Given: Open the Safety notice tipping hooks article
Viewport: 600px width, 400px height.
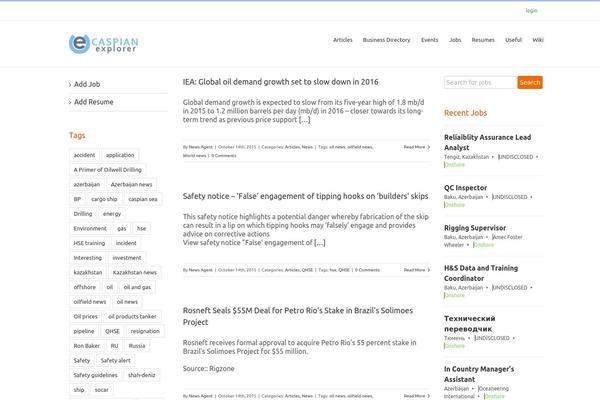Looking at the screenshot, I should 305,196.
